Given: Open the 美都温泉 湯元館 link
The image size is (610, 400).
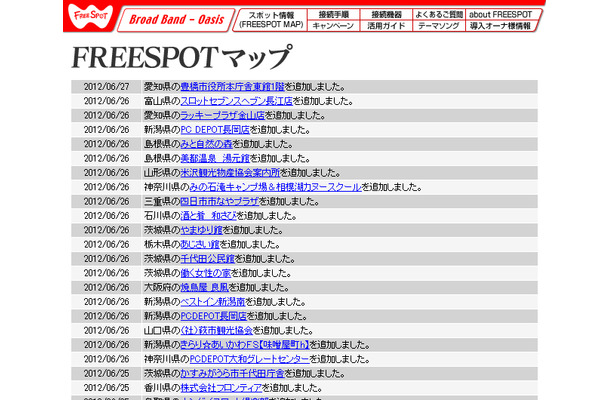Looking at the screenshot, I should click(x=215, y=159).
